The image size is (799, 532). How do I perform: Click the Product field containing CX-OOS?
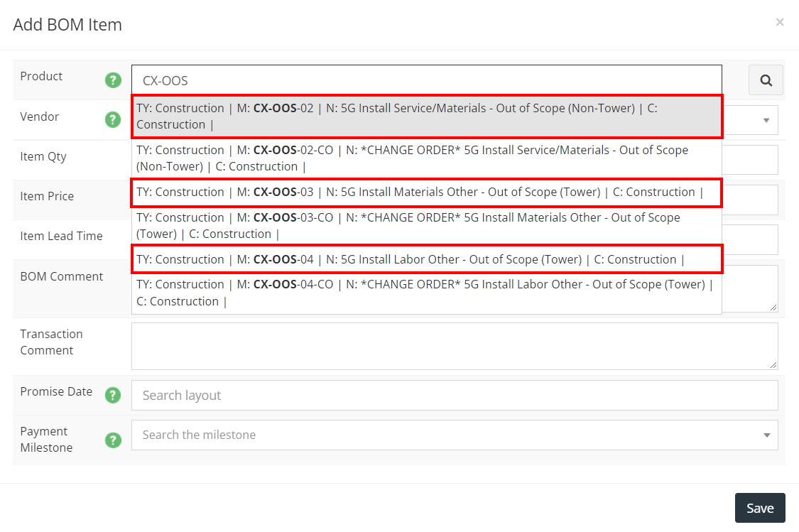(427, 80)
